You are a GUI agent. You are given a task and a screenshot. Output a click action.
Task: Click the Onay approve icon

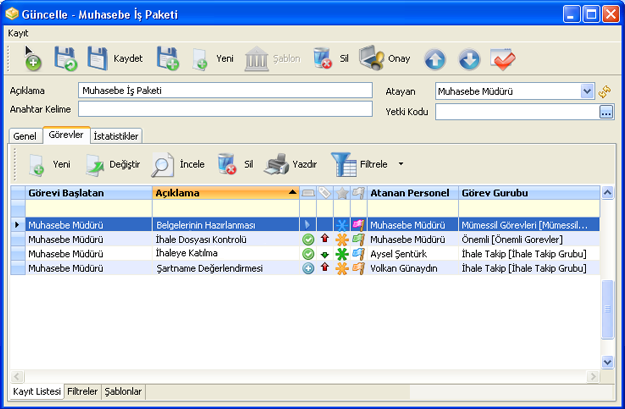[372, 58]
